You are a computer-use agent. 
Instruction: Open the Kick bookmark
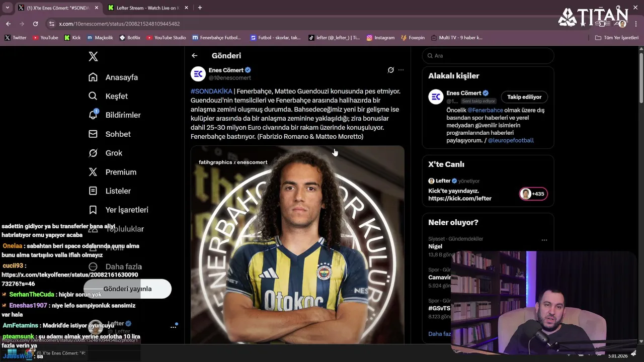click(x=72, y=38)
